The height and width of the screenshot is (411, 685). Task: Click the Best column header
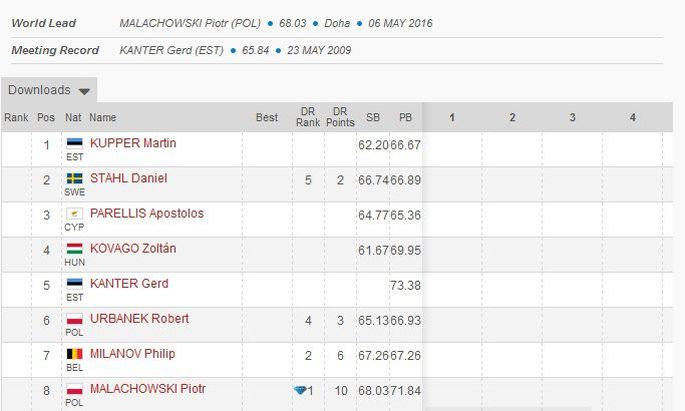(267, 117)
